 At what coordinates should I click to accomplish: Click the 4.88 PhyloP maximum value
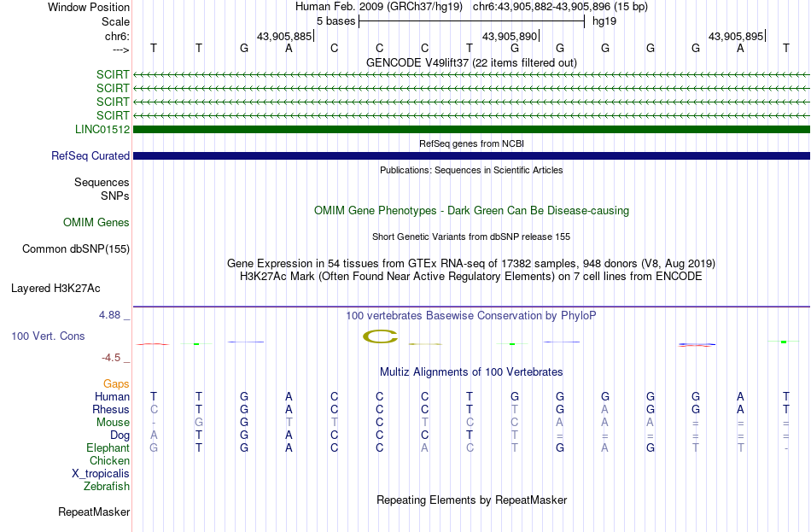pos(109,315)
